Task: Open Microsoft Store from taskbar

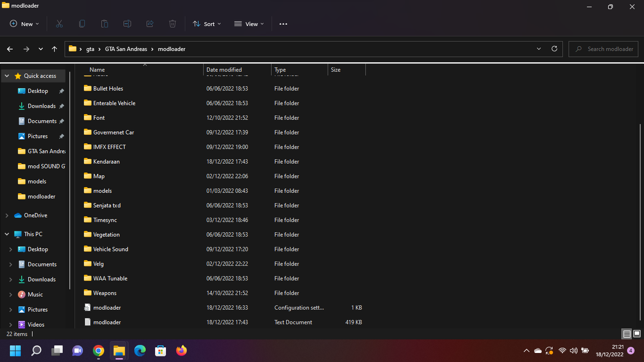Action: pos(160,350)
